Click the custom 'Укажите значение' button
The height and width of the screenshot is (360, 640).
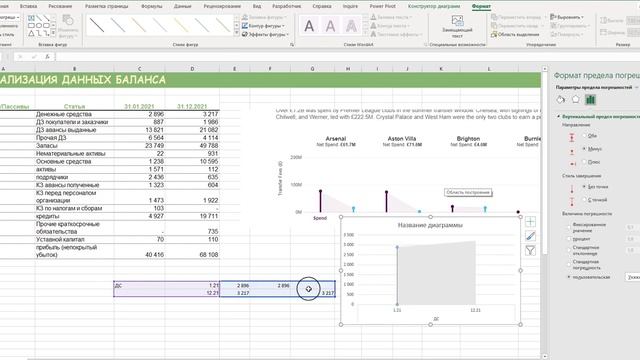pyautogui.click(x=633, y=277)
